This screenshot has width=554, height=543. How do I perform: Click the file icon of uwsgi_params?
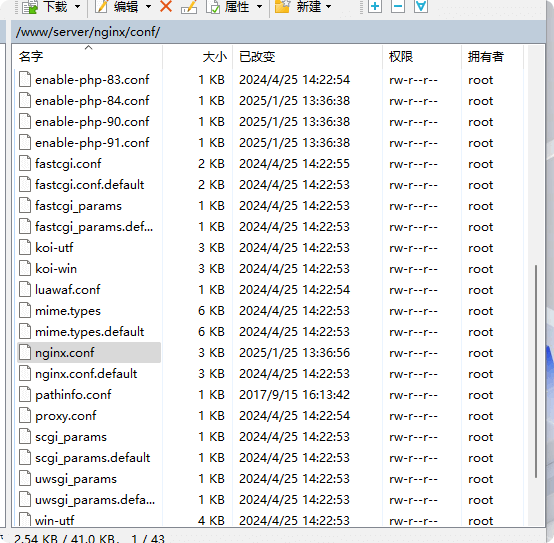click(25, 478)
